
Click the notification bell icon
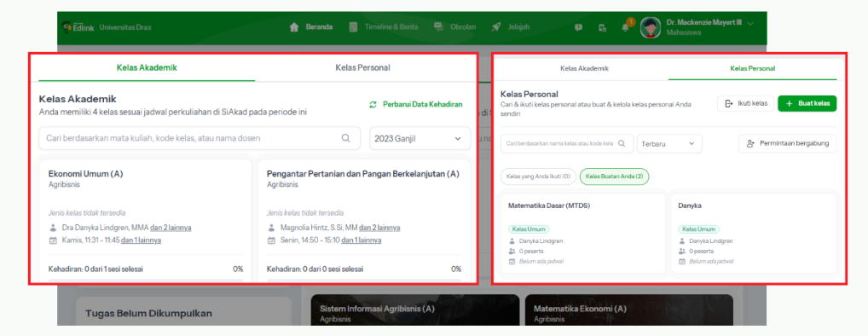[x=625, y=27]
